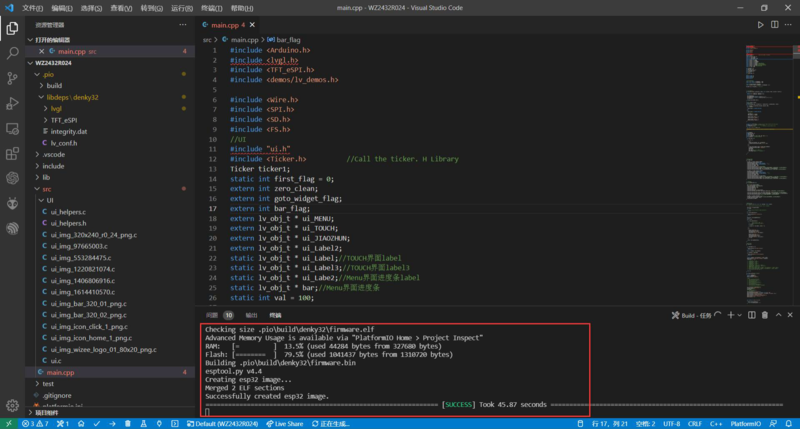The image size is (800, 429).
Task: Open the Extensions view
Action: coord(12,154)
